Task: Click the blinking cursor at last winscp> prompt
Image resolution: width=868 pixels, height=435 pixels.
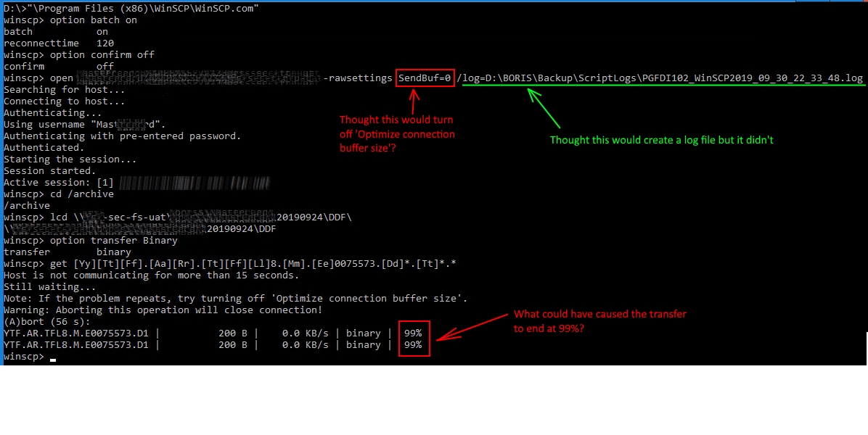Action: pos(53,357)
